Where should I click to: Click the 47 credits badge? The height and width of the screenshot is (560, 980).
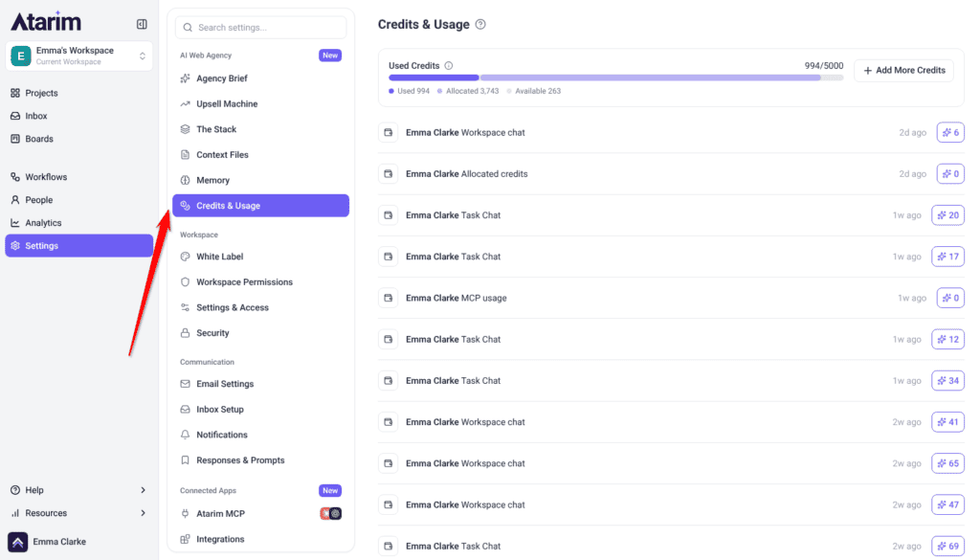click(x=947, y=504)
